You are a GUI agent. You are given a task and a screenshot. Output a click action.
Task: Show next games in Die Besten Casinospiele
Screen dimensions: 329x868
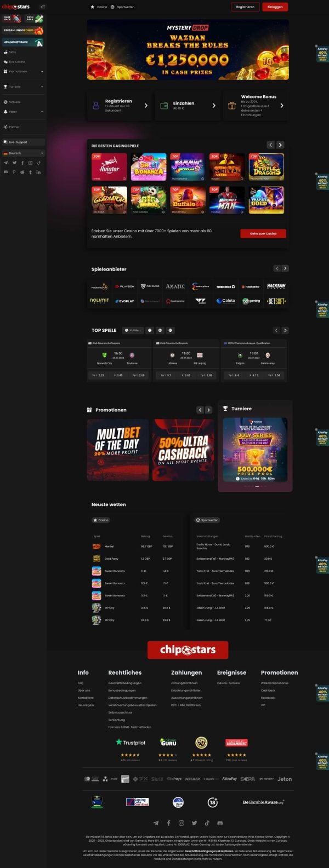tap(280, 145)
